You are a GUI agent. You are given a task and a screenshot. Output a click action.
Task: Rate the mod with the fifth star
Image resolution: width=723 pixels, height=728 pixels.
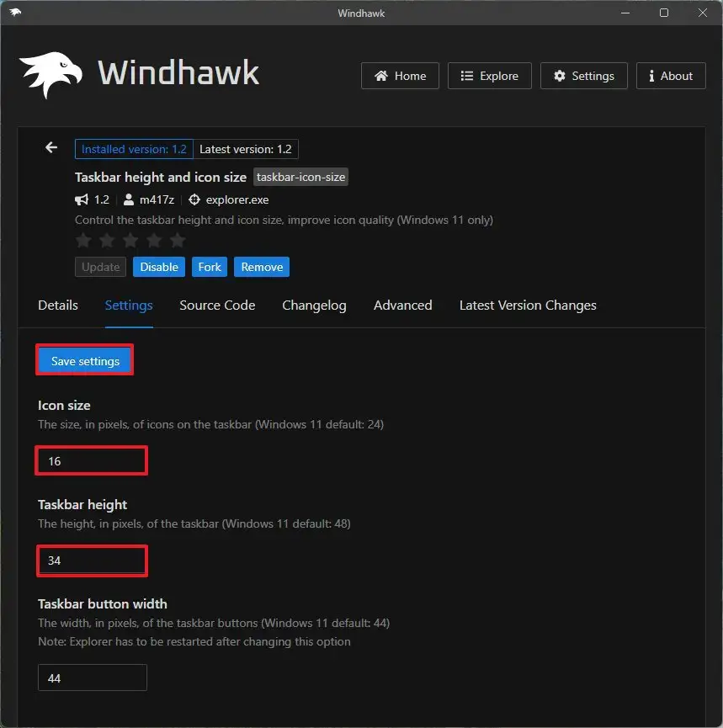[x=178, y=241]
